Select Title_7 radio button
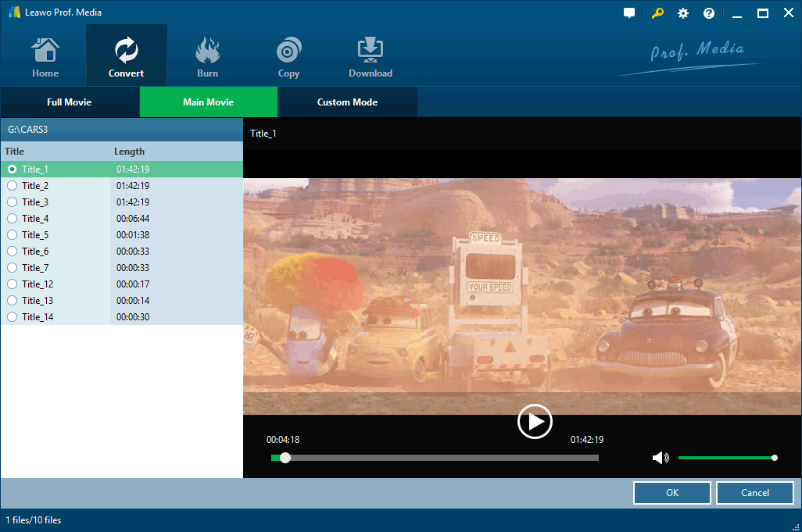 pos(13,267)
